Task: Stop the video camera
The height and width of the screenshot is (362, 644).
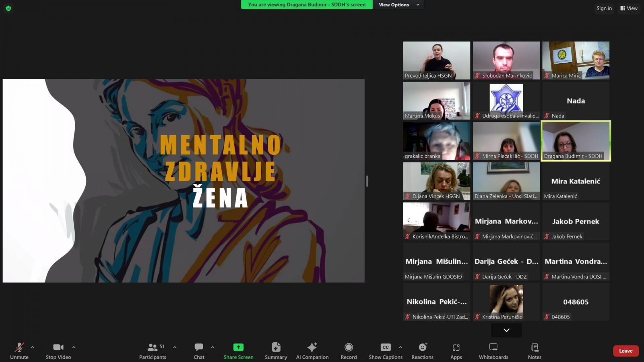Action: point(58,351)
